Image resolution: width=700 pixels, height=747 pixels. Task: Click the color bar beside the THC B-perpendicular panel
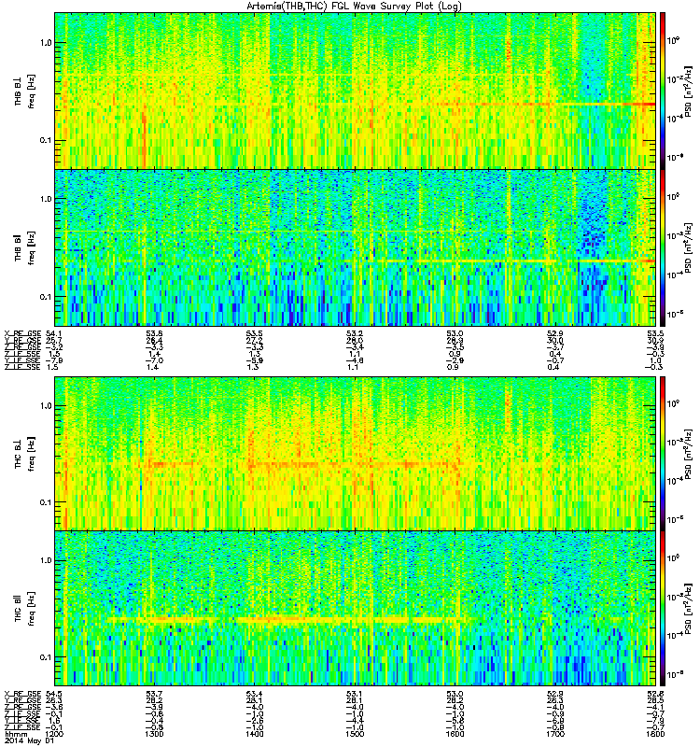point(663,453)
